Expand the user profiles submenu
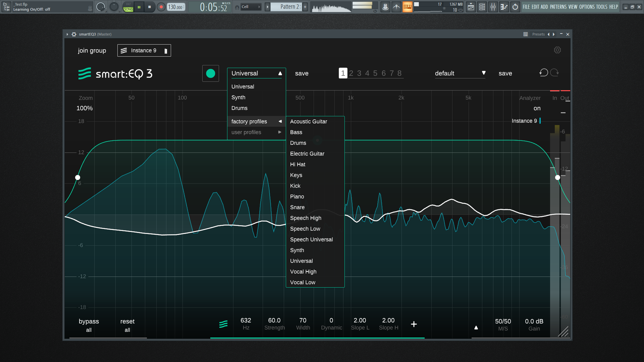644x362 pixels. click(x=257, y=132)
